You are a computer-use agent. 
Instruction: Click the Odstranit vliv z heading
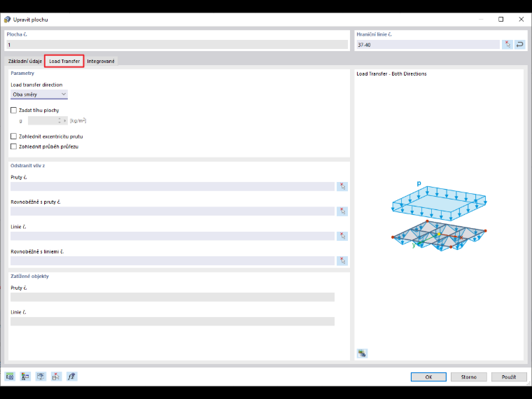point(27,166)
